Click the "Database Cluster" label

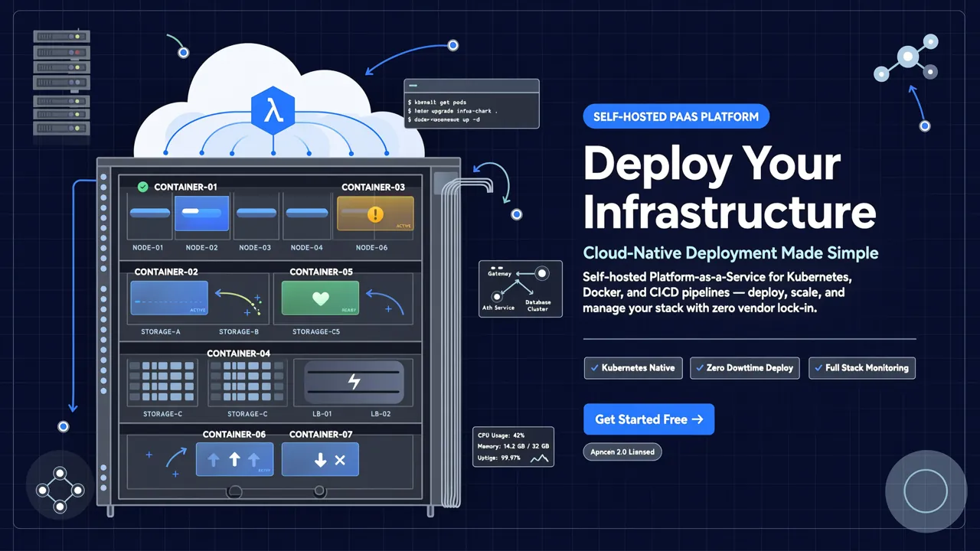pos(537,305)
